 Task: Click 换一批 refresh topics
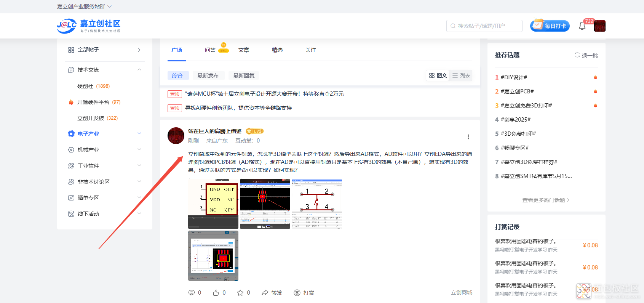tap(586, 55)
